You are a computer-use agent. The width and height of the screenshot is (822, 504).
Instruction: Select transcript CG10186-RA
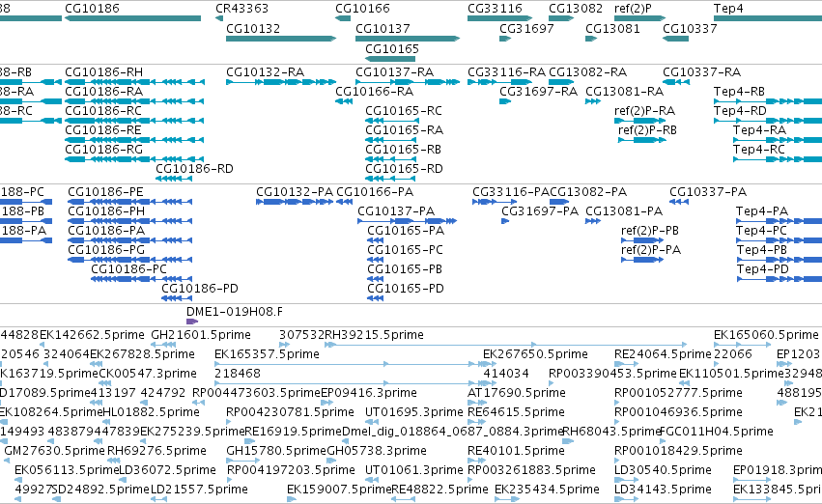click(134, 101)
